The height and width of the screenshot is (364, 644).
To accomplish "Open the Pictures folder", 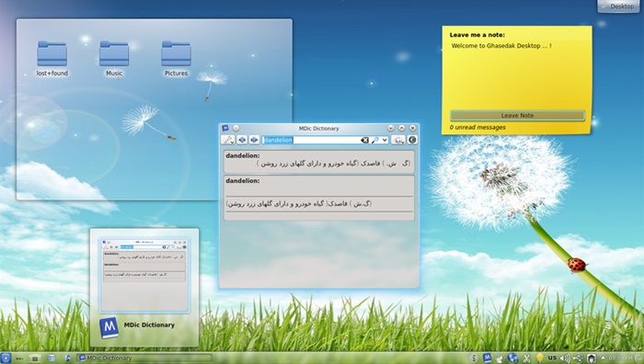I will pyautogui.click(x=177, y=59).
